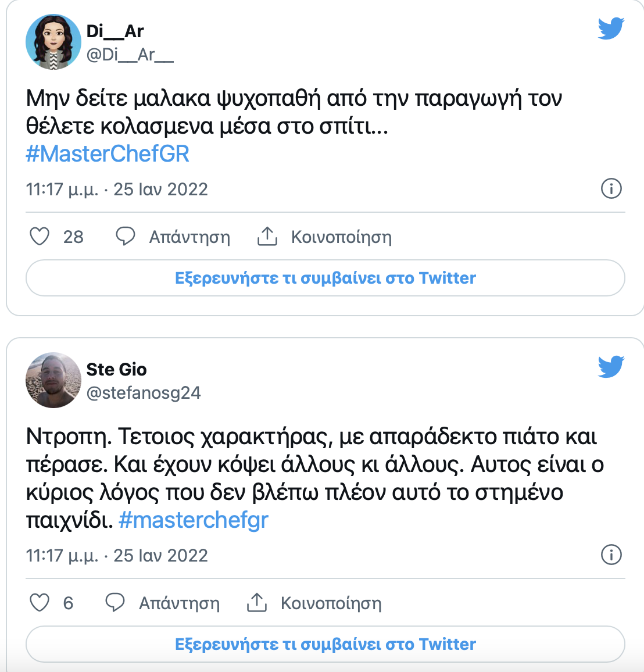644x672 pixels.
Task: Like the Ste Gio tweet with heart icon
Action: click(x=40, y=603)
